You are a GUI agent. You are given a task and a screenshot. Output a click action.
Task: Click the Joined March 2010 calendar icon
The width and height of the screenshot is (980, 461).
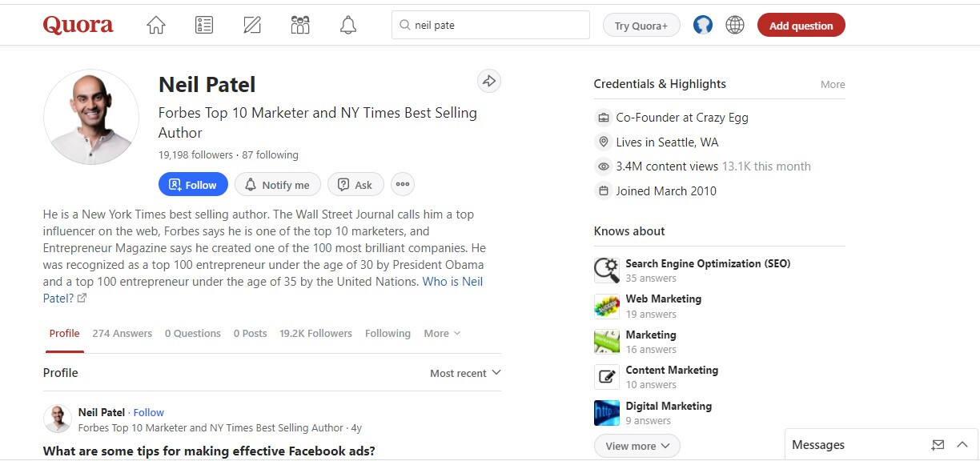click(604, 191)
